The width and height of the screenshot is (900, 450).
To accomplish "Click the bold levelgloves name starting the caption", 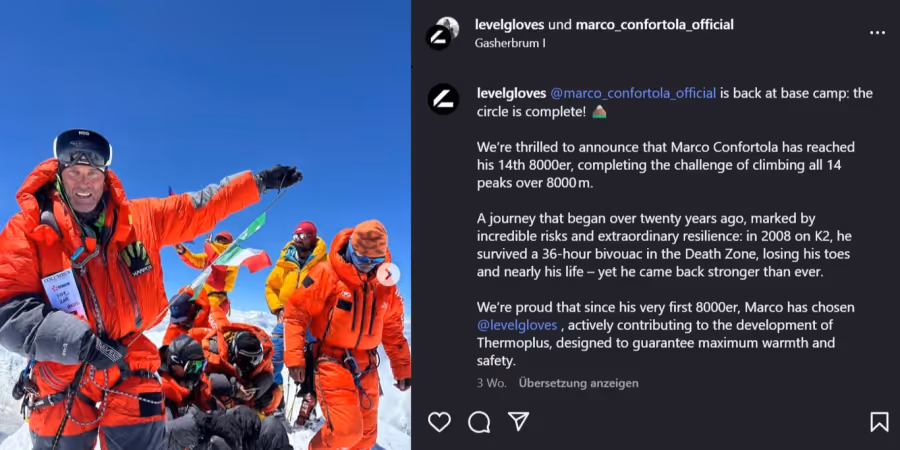I will point(511,94).
